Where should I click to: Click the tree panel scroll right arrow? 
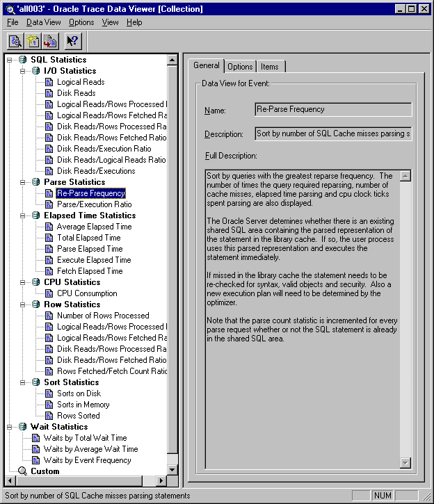coord(161,481)
